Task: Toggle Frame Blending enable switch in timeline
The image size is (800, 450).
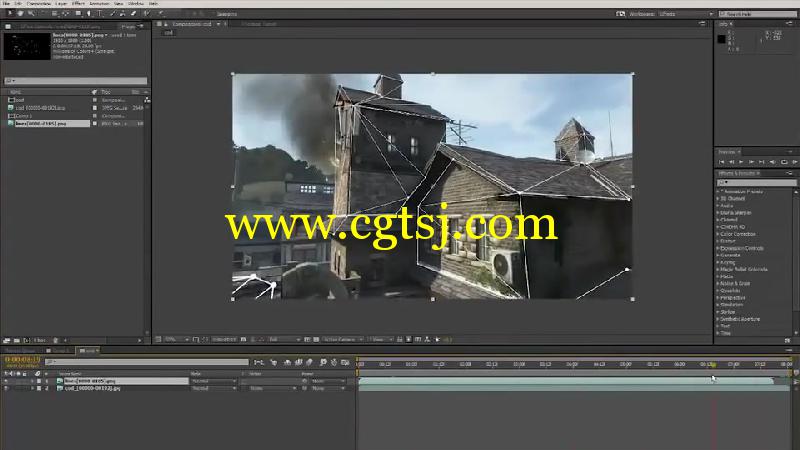Action: [x=298, y=362]
